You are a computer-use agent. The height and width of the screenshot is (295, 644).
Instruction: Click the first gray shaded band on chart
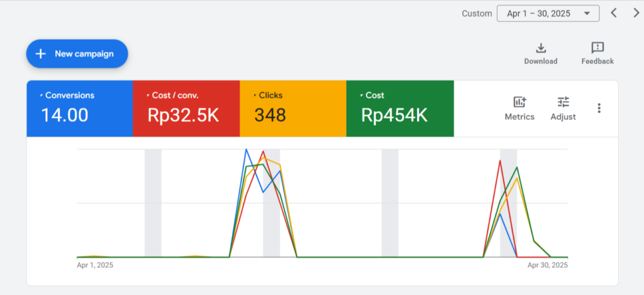coord(153,203)
